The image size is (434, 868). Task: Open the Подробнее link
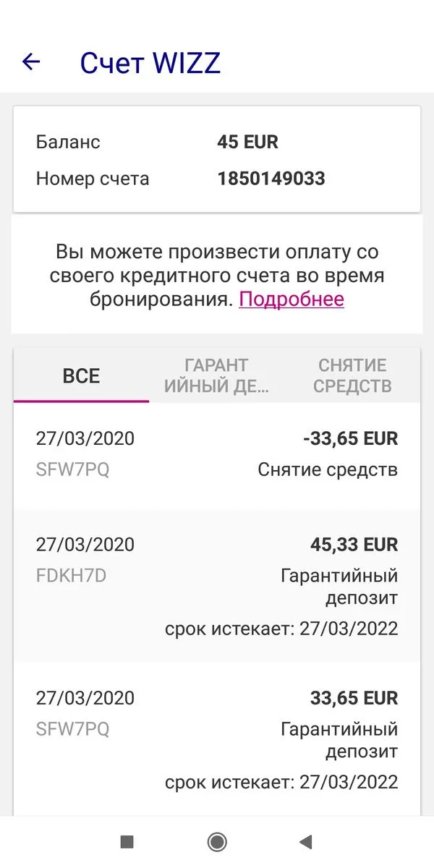tap(292, 299)
